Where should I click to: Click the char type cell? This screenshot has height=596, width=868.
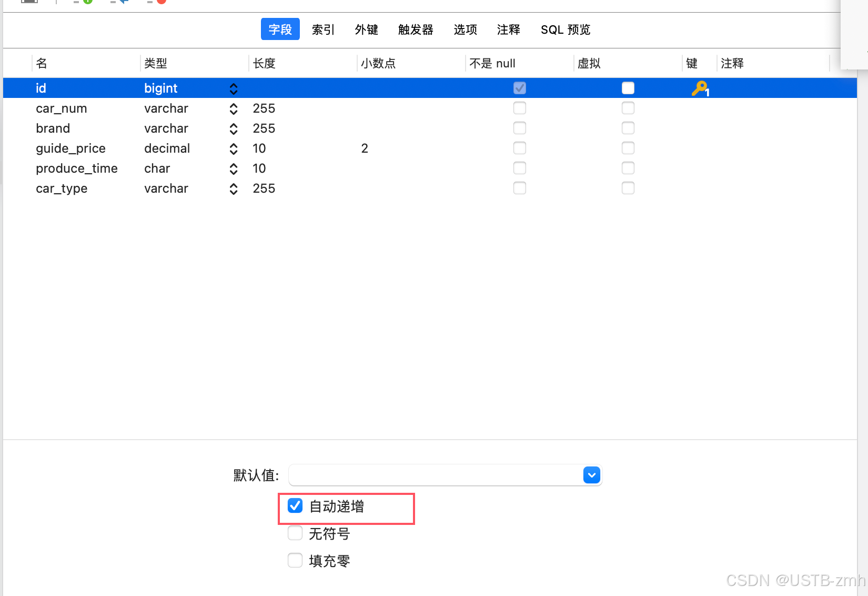[x=157, y=168]
